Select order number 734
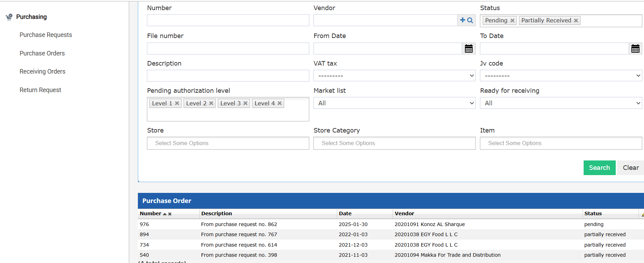644x263 pixels. coord(144,245)
